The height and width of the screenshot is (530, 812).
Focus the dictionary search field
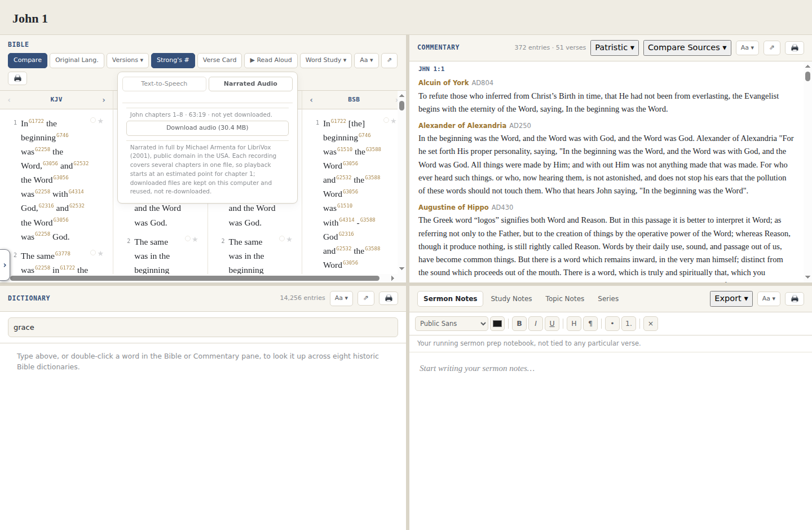[203, 328]
